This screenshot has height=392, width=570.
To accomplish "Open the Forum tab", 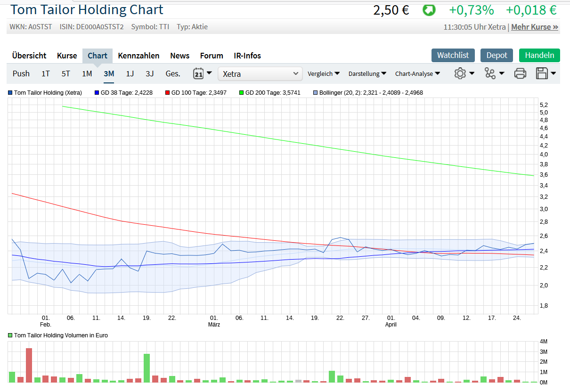I will (212, 56).
